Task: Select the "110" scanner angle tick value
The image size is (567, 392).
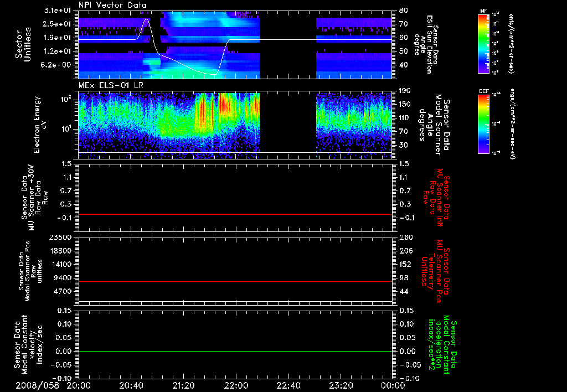Action: point(405,118)
